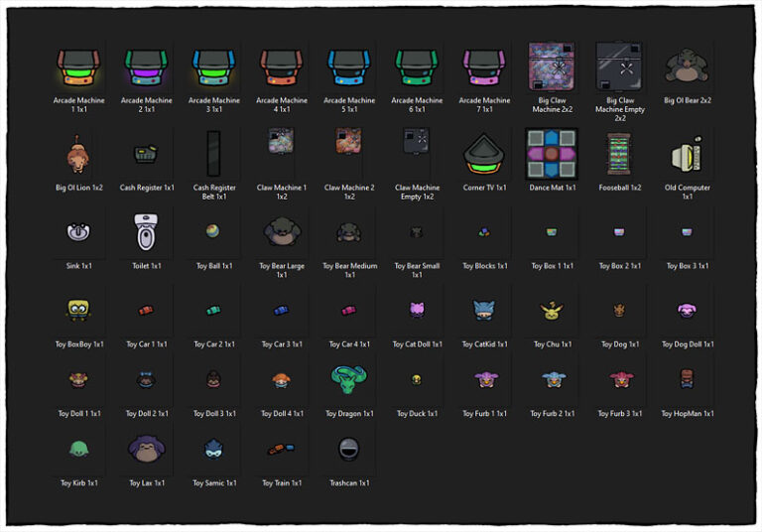Select the Cash Register 1x1 icon
The image size is (762, 532).
coord(147,154)
